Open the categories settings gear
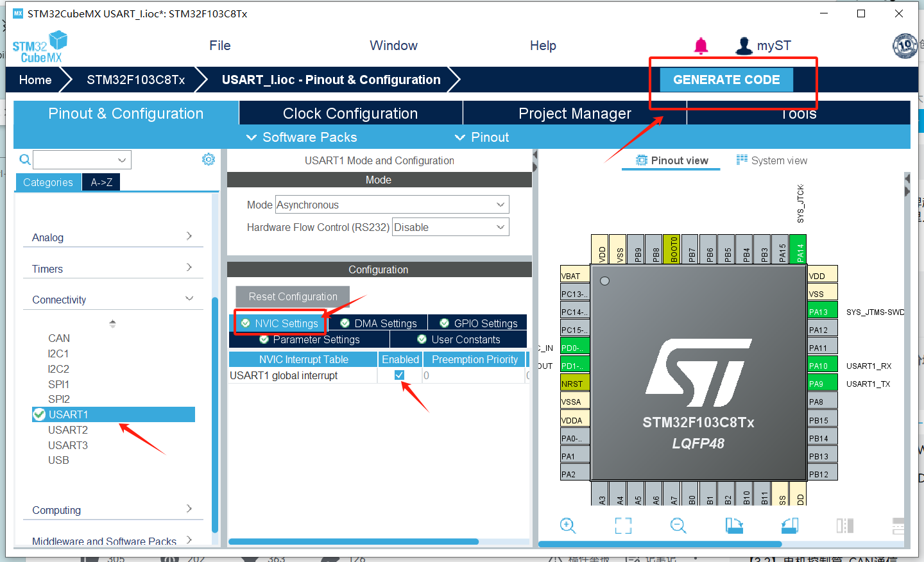 click(x=209, y=159)
